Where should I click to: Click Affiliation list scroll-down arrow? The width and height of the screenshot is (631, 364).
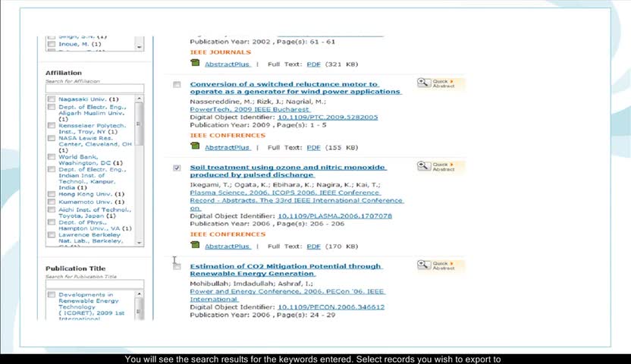tap(140, 243)
